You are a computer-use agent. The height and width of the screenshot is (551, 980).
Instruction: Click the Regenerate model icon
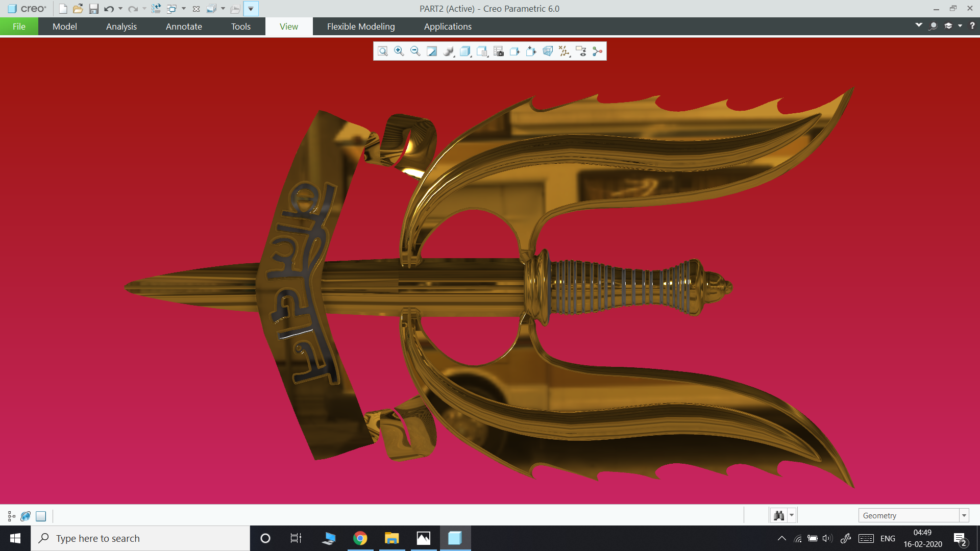click(x=156, y=9)
